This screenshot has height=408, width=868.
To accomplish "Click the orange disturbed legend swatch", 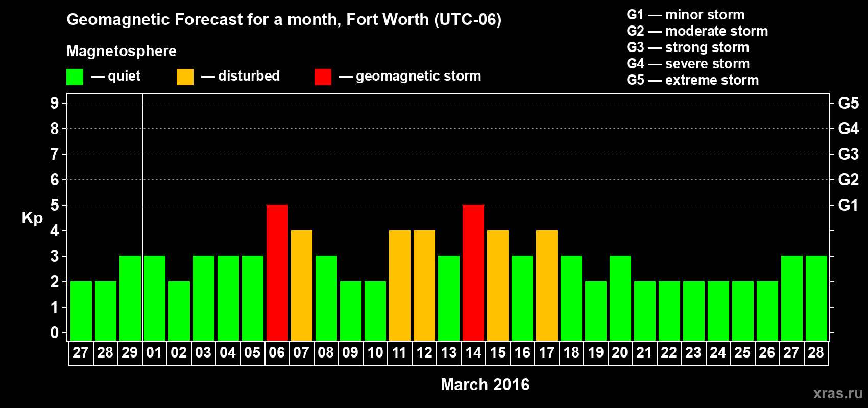I will point(185,77).
